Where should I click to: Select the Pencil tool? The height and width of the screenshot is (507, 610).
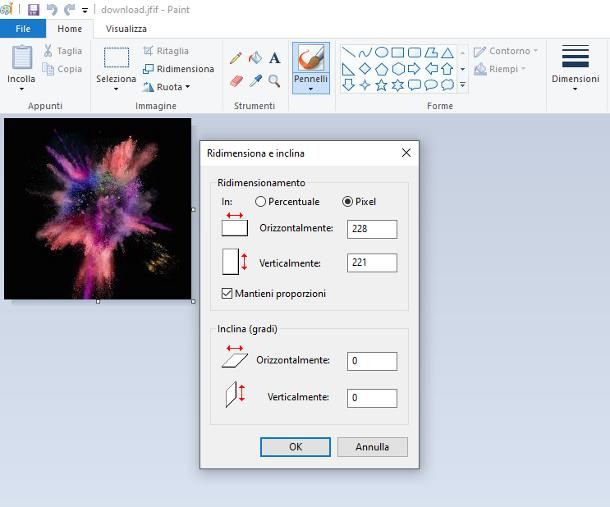coord(236,58)
